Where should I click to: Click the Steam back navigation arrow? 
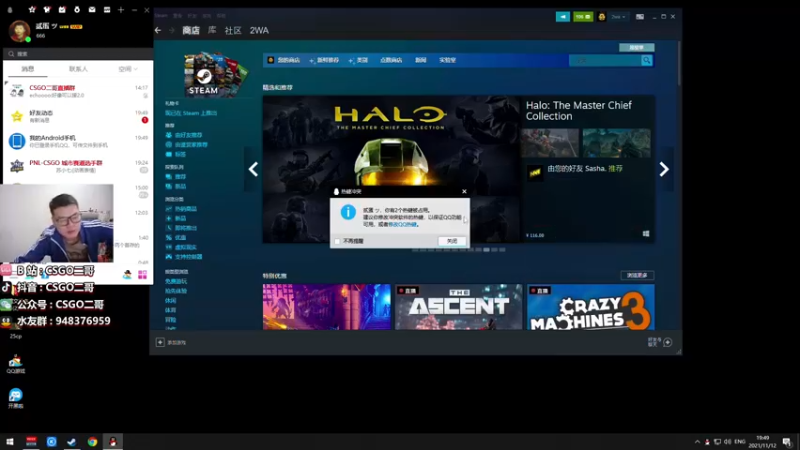158,31
